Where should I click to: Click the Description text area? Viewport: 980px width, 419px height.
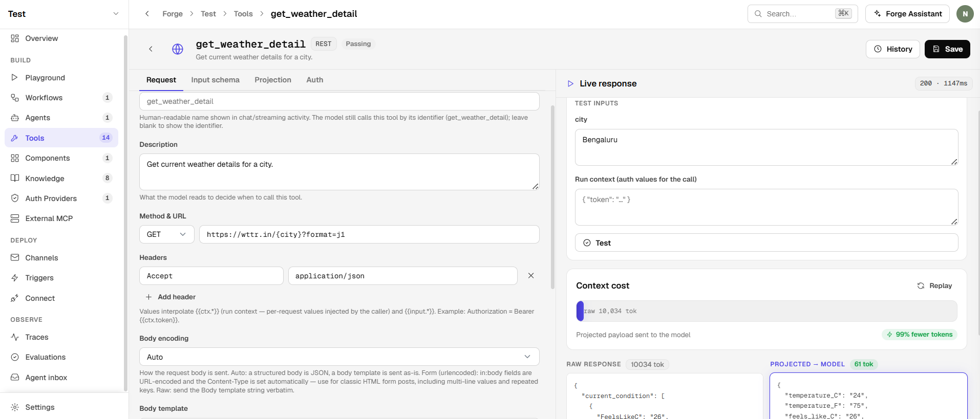coord(339,172)
